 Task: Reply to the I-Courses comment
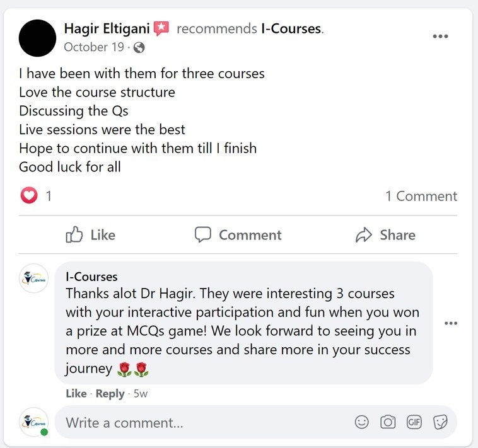pyautogui.click(x=110, y=393)
